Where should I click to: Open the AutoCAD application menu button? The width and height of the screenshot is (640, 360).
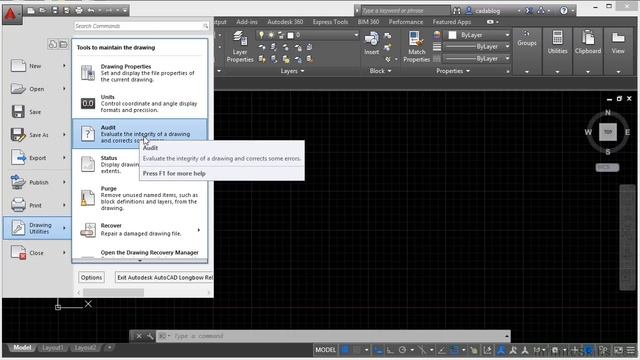[11, 14]
